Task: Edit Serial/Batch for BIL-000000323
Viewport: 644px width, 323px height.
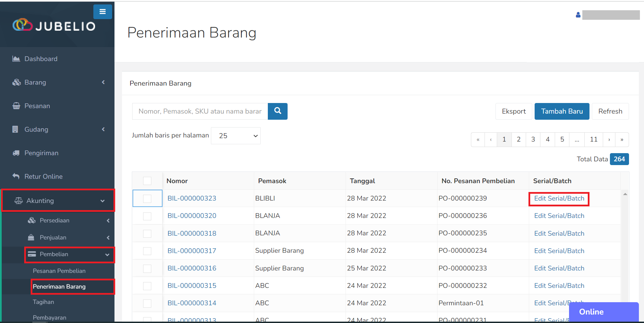Action: coord(559,198)
